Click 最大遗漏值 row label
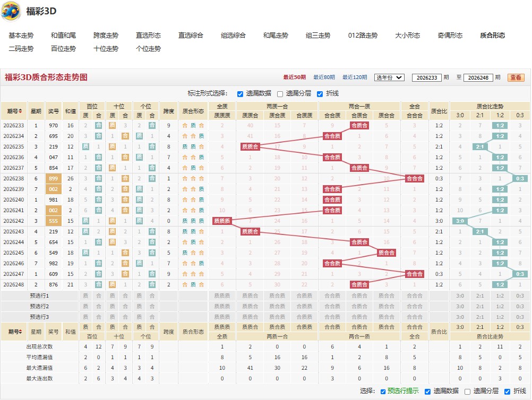Image resolution: width=532 pixels, height=400 pixels. tap(39, 368)
